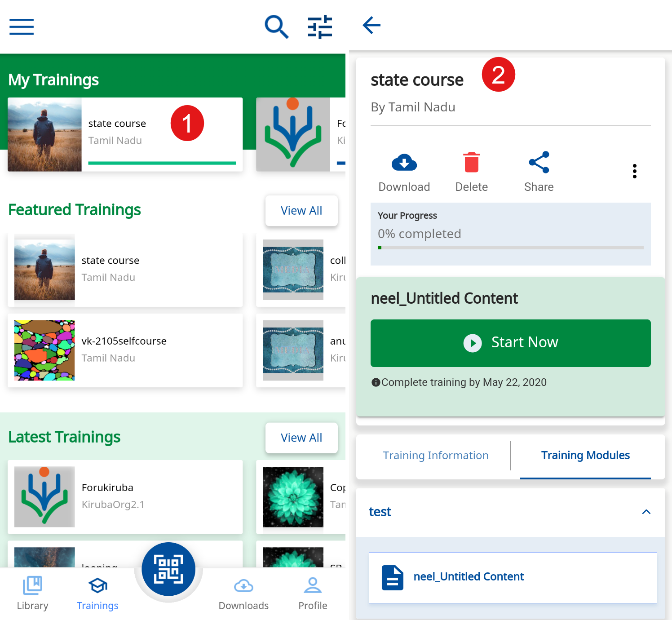Screen dimensions: 672x620
Task: Open the hamburger navigation menu
Action: pyautogui.click(x=22, y=27)
